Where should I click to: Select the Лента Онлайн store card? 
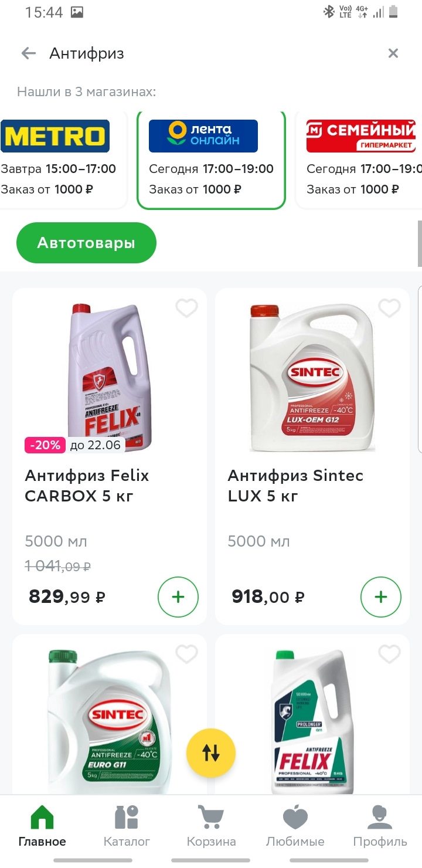(211, 158)
